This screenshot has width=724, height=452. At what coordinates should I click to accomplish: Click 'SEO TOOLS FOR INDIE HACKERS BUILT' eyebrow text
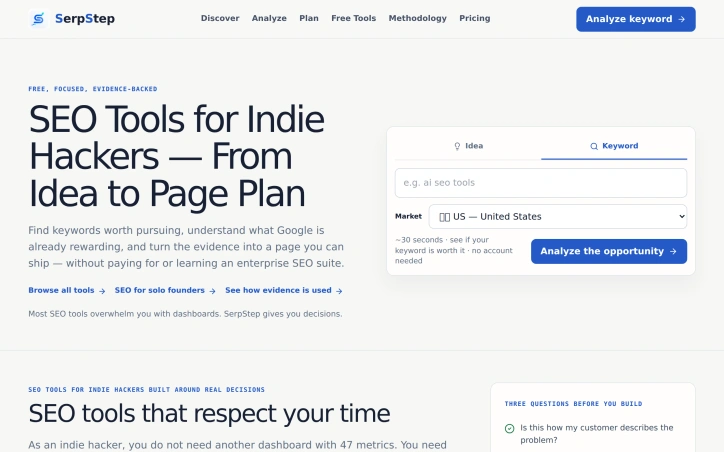(146, 390)
